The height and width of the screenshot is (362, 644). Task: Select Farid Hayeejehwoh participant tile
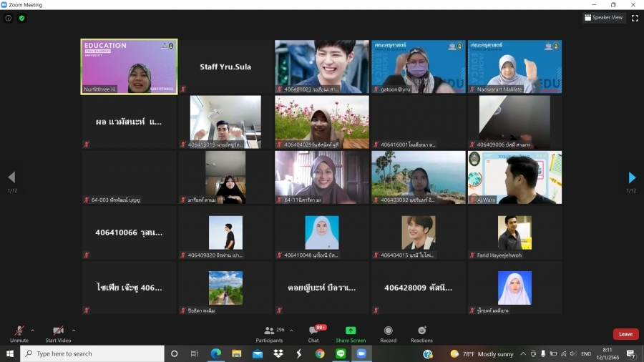coord(514,233)
